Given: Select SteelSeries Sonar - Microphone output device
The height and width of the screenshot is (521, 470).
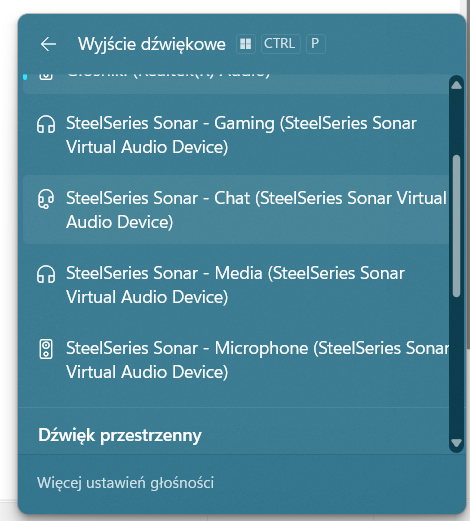Looking at the screenshot, I should [x=236, y=360].
